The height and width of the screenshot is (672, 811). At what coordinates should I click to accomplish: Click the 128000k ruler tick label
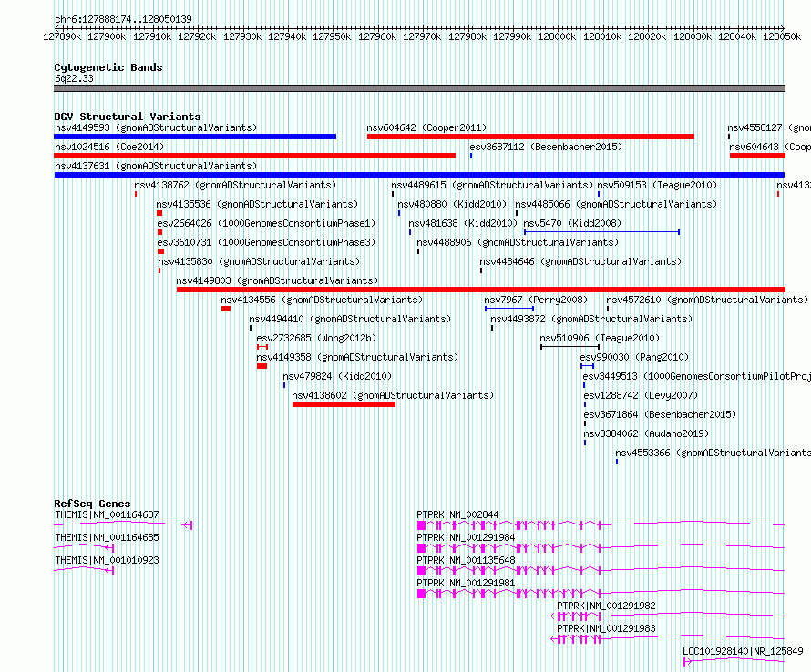click(557, 36)
